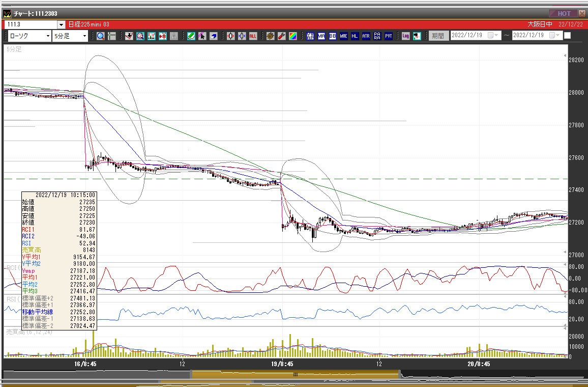The image size is (588, 387).
Task: Click the 16/8:45 time axis label
Action: tap(85, 364)
